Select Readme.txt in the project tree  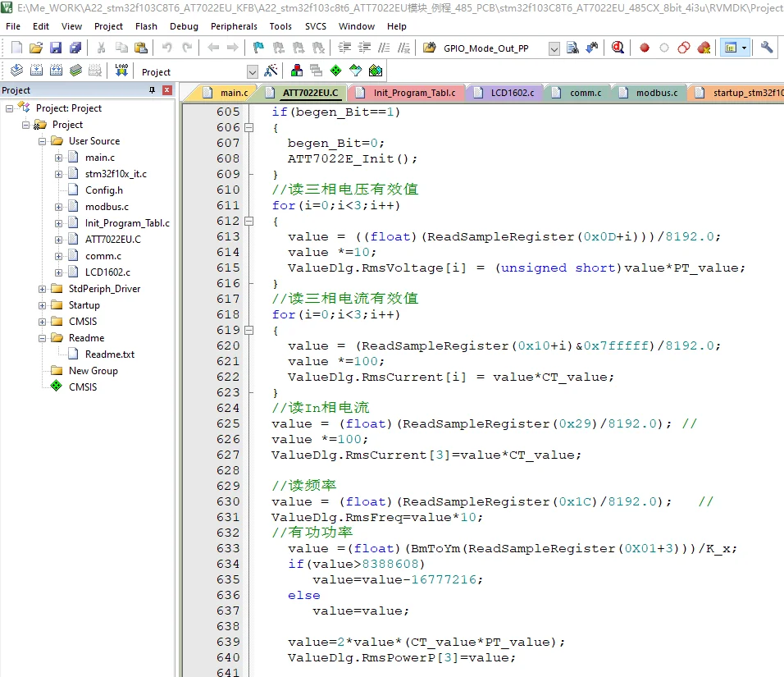pos(109,355)
